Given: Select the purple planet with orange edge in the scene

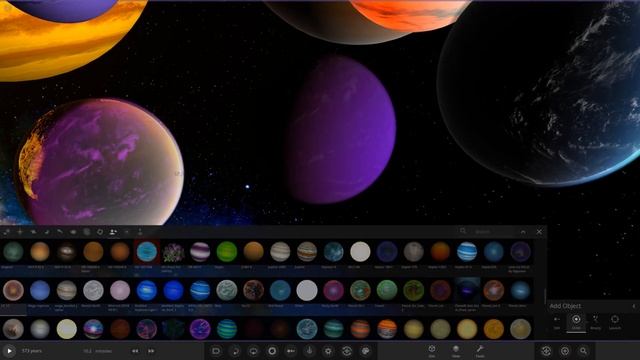Looking at the screenshot, I should click(100, 162).
